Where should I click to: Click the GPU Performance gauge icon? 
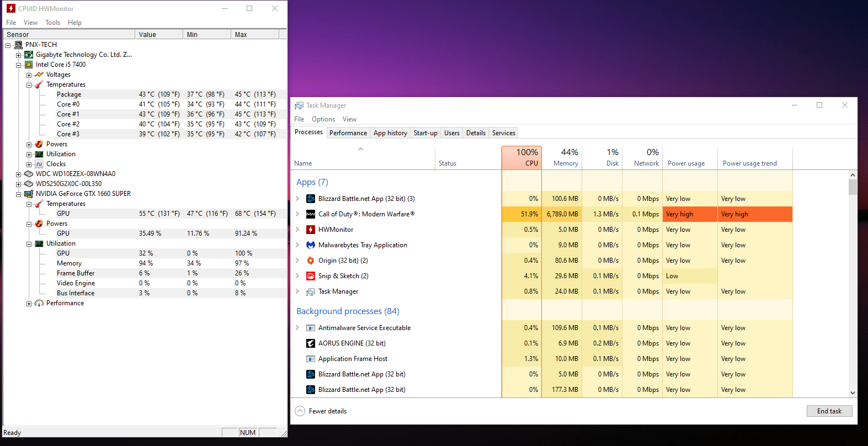pos(39,303)
